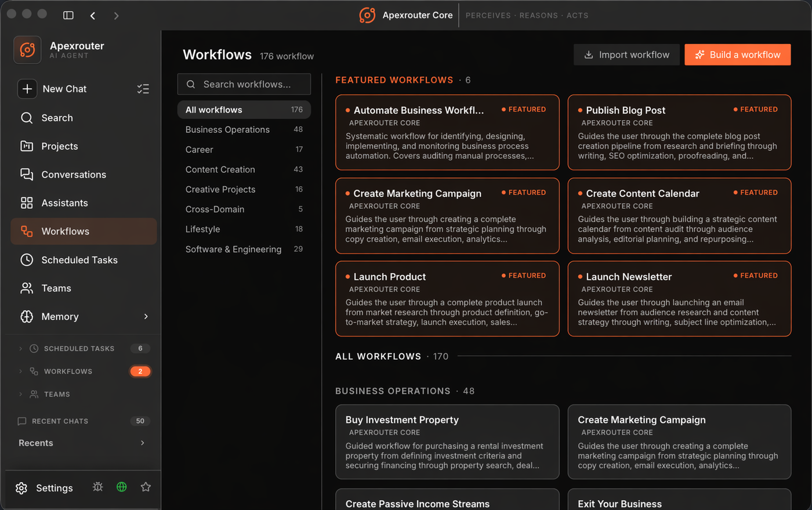Select the Lifestyle category
The width and height of the screenshot is (812, 510).
[x=244, y=229]
